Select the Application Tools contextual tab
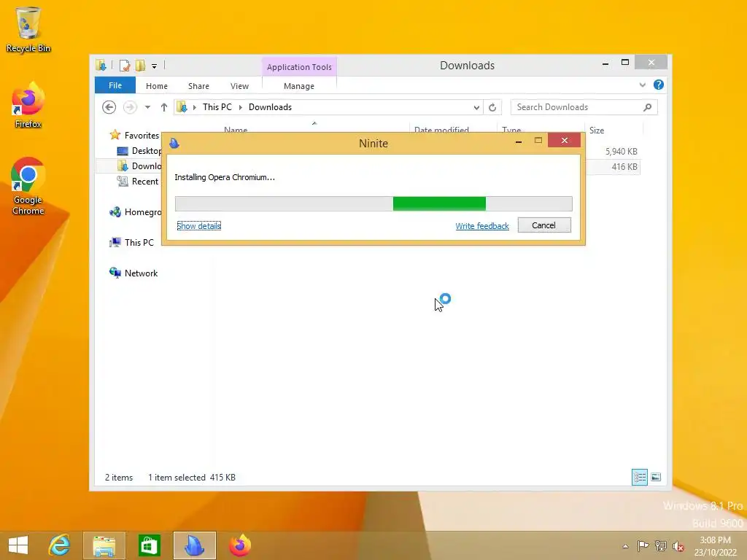This screenshot has height=560, width=747. click(299, 66)
